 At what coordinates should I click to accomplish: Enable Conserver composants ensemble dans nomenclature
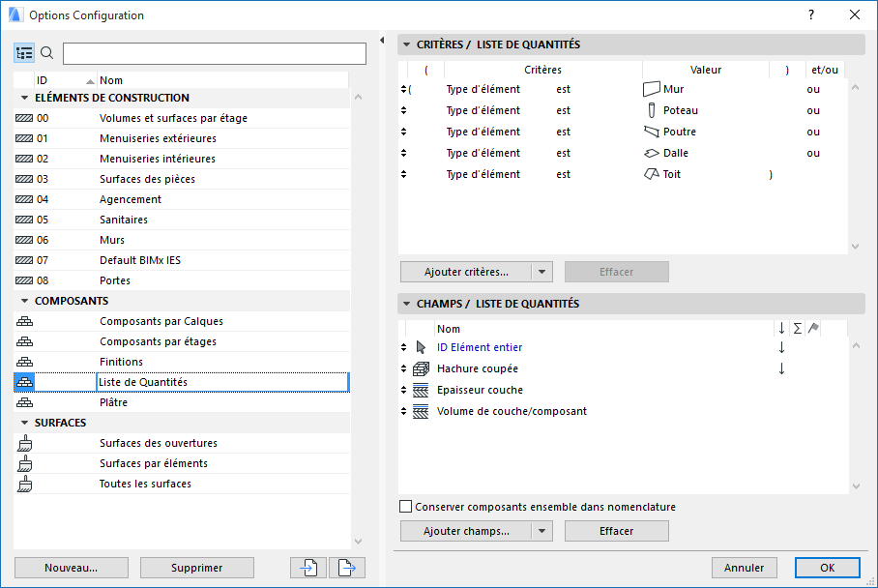pyautogui.click(x=406, y=507)
